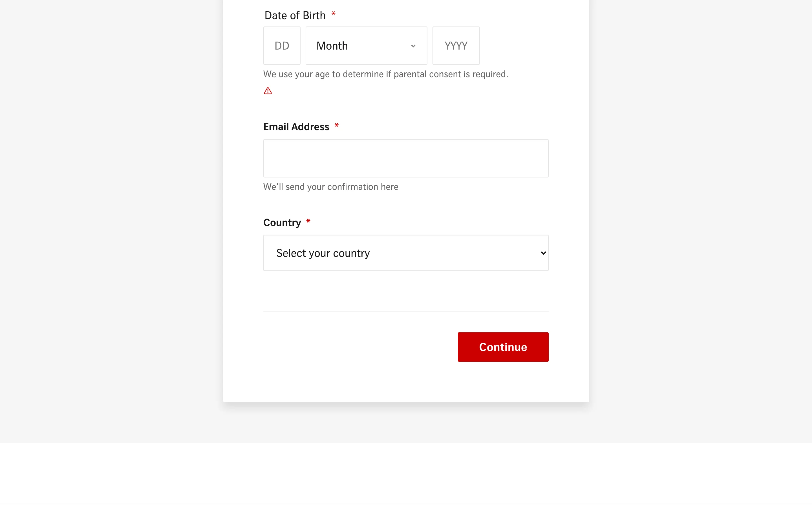This screenshot has width=812, height=507.
Task: Click inside the DD day field
Action: pos(281,46)
